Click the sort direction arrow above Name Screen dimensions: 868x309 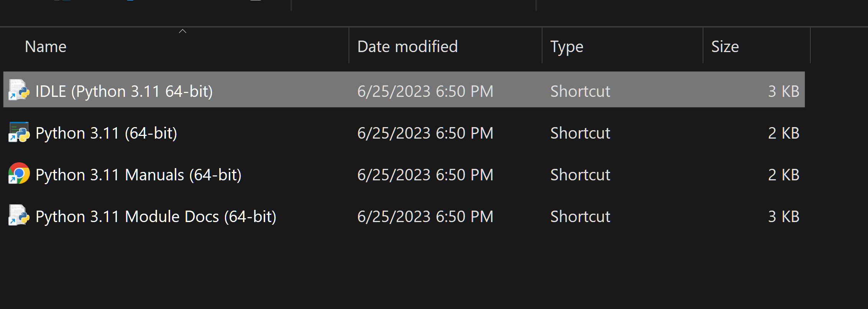click(182, 31)
